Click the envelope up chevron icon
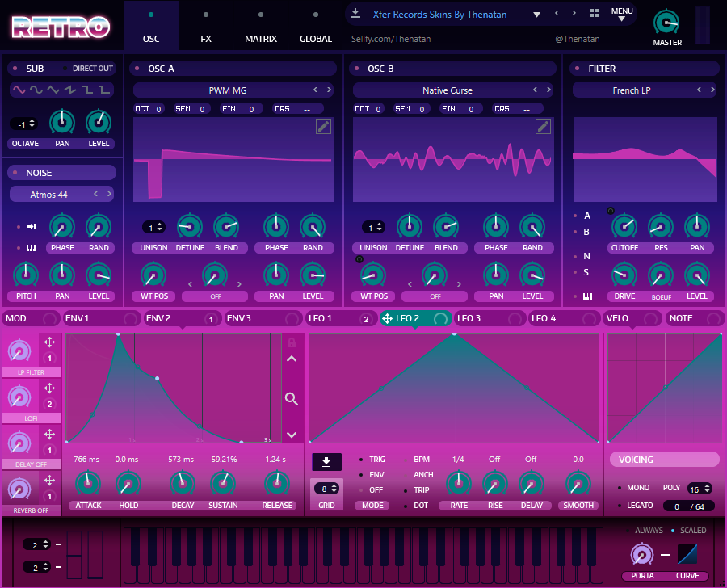 click(x=291, y=359)
